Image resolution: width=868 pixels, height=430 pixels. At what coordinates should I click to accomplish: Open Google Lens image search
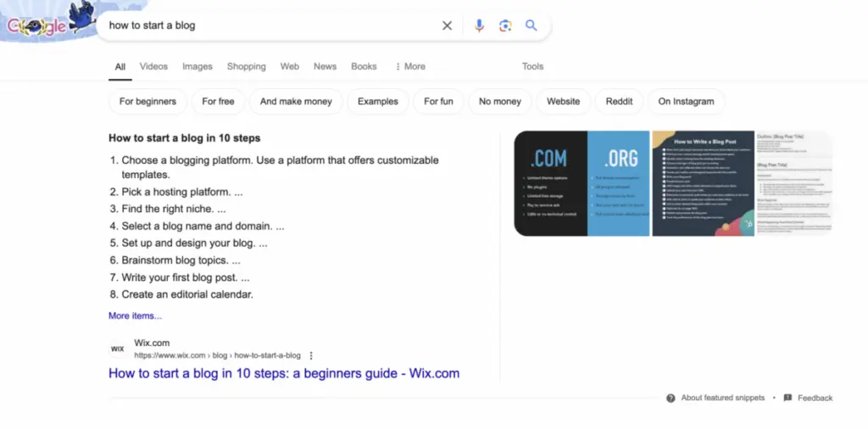point(505,25)
